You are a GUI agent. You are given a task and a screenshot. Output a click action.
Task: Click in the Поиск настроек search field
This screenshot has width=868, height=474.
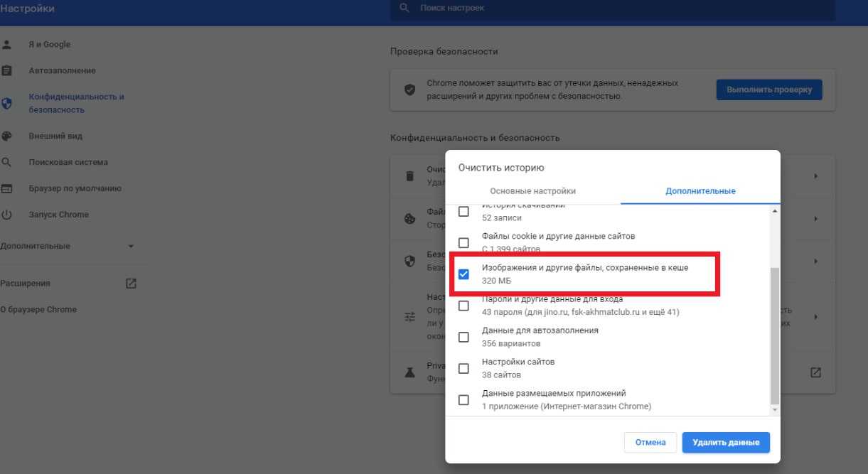613,8
